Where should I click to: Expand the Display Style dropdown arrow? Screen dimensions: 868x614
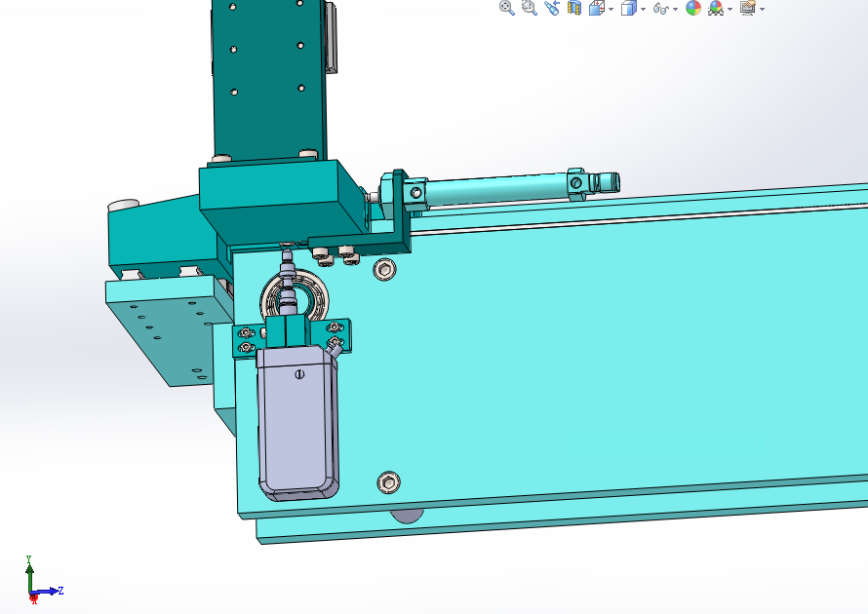644,9
